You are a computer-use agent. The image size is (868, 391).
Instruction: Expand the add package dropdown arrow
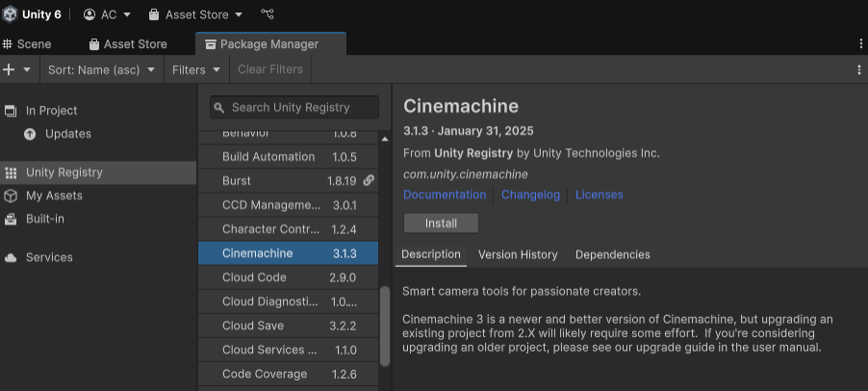(x=27, y=69)
